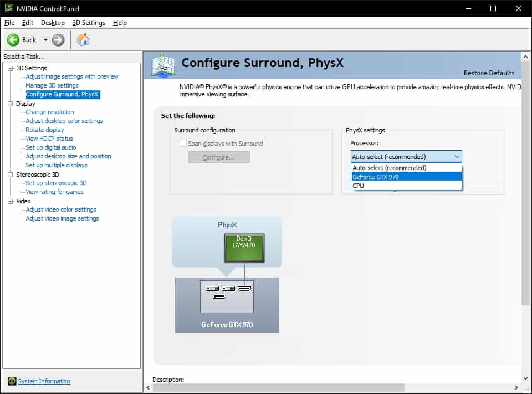Click the green Back arrow icon
Viewport: 532px width, 394px height.
click(13, 40)
